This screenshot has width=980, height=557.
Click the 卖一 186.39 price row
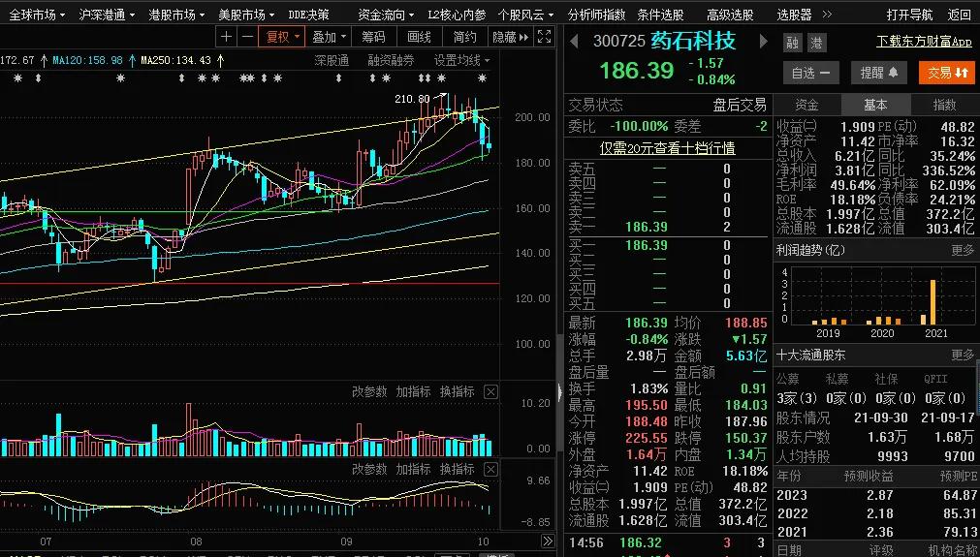[x=668, y=227]
